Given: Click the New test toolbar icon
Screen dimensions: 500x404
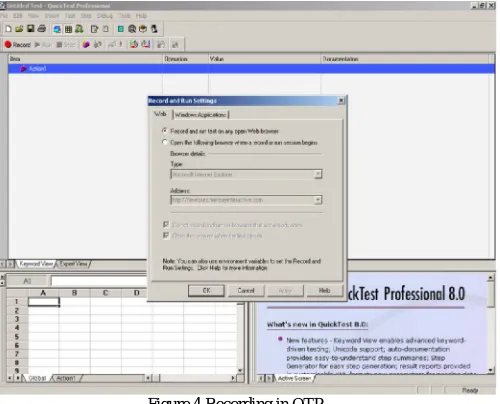Looking at the screenshot, I should pyautogui.click(x=8, y=29).
